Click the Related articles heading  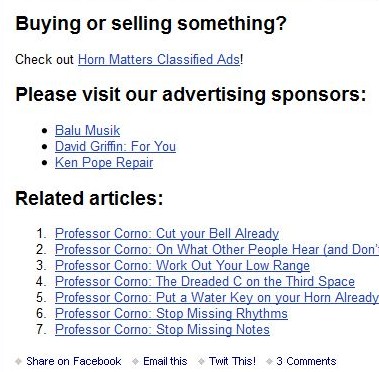pyautogui.click(x=89, y=198)
